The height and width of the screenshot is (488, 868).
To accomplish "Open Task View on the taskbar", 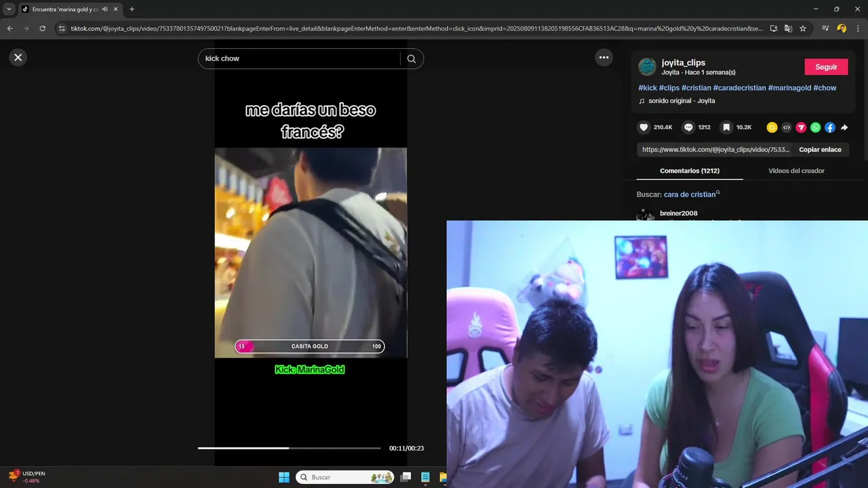I will pos(406,477).
